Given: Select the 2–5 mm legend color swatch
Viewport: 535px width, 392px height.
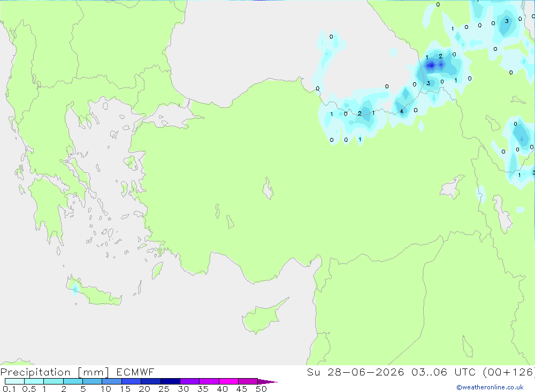Looking at the screenshot, I should (73, 381).
